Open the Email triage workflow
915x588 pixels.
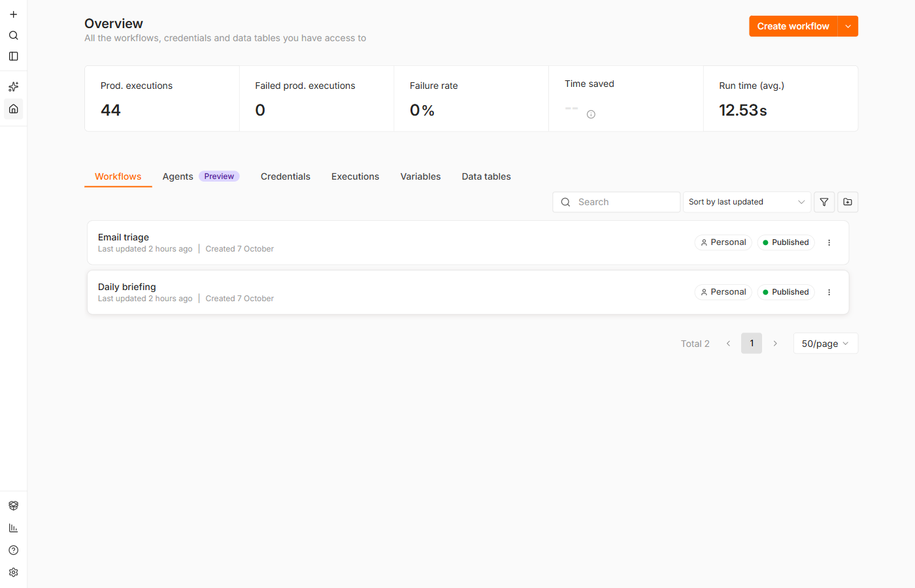pyautogui.click(x=468, y=242)
